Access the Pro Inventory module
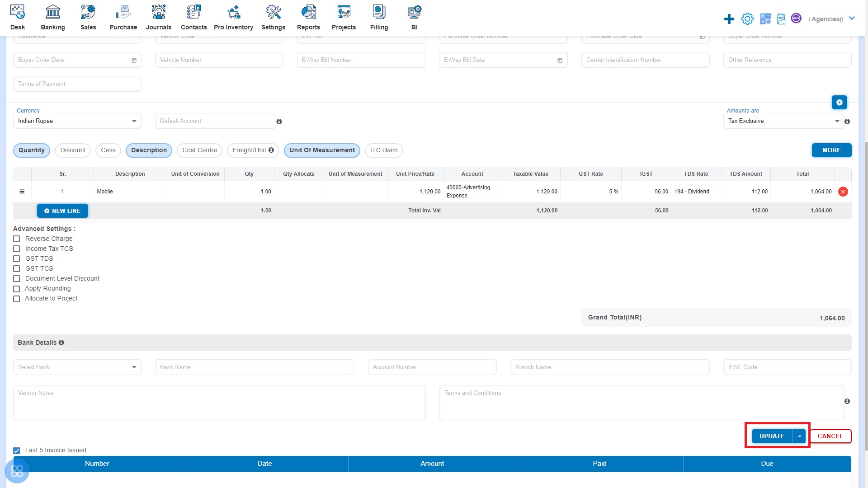 click(x=233, y=18)
